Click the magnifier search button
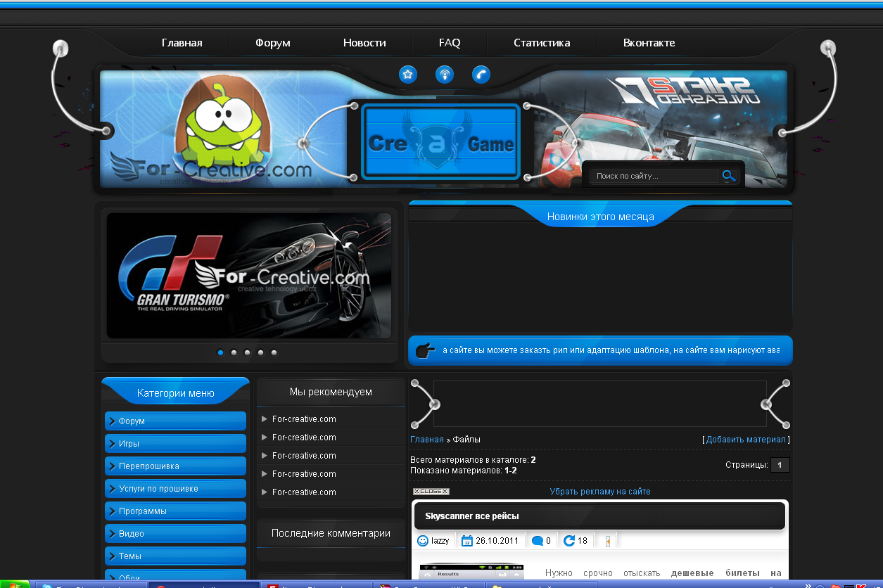 coord(729,176)
